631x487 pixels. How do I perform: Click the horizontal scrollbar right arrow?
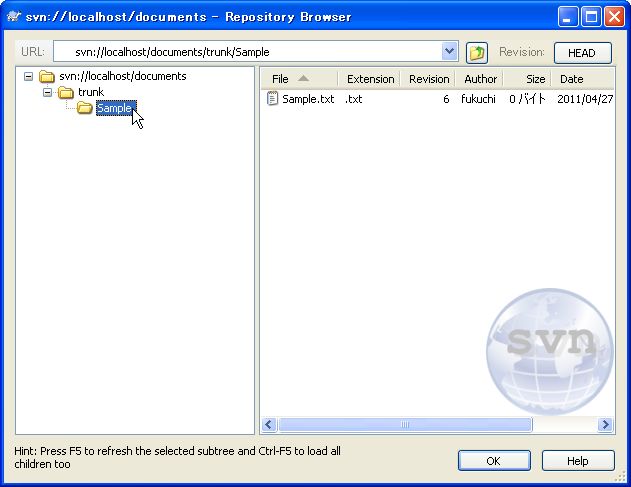click(606, 425)
